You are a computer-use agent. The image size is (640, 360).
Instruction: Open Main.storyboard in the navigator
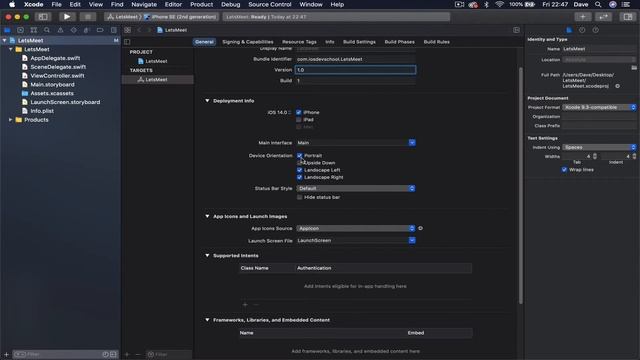52,84
